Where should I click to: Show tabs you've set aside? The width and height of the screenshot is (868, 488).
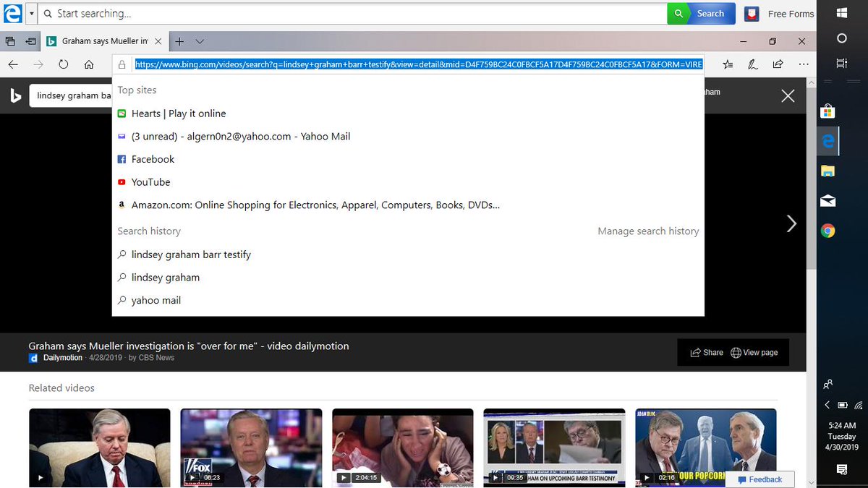10,41
